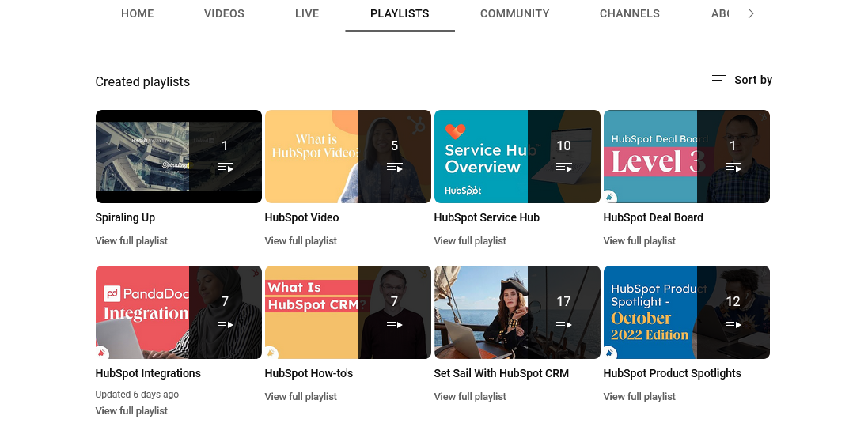Click the playlist icon on Deal Board
The height and width of the screenshot is (423, 868).
733,167
